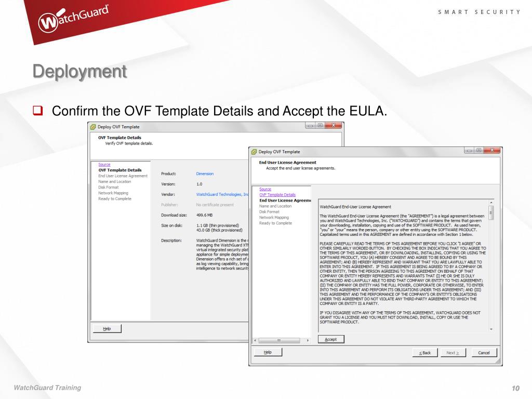Click the step list left scroll arrow
Image resolution: width=532 pixels, height=399 pixels.
click(x=255, y=340)
